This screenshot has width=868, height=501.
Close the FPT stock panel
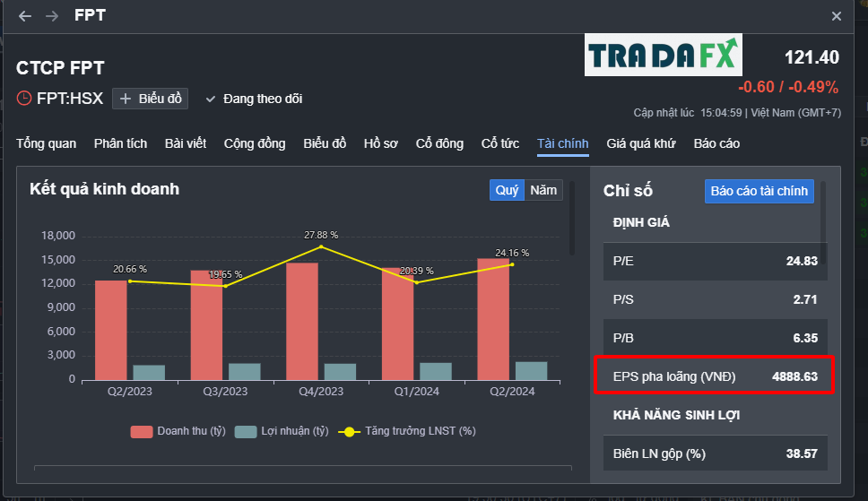pyautogui.click(x=837, y=17)
